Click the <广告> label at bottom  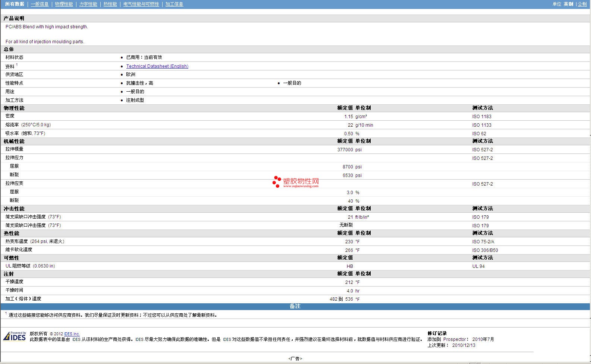295,358
